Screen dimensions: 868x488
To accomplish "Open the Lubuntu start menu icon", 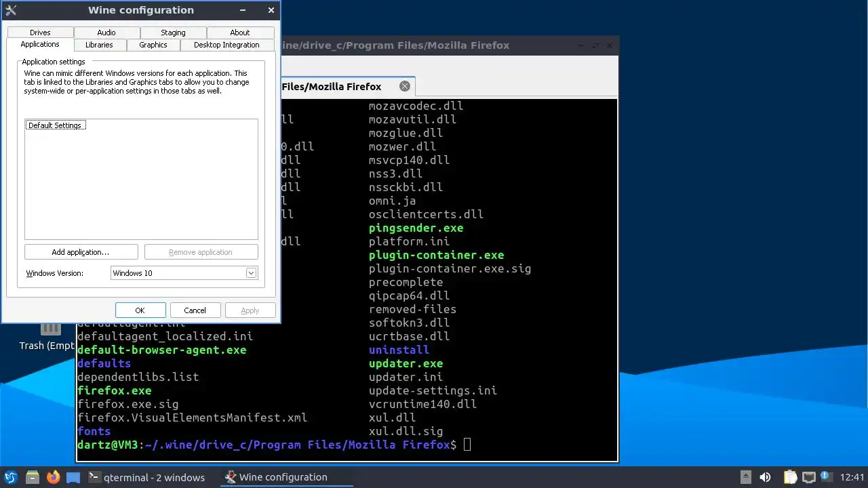I will tap(11, 477).
